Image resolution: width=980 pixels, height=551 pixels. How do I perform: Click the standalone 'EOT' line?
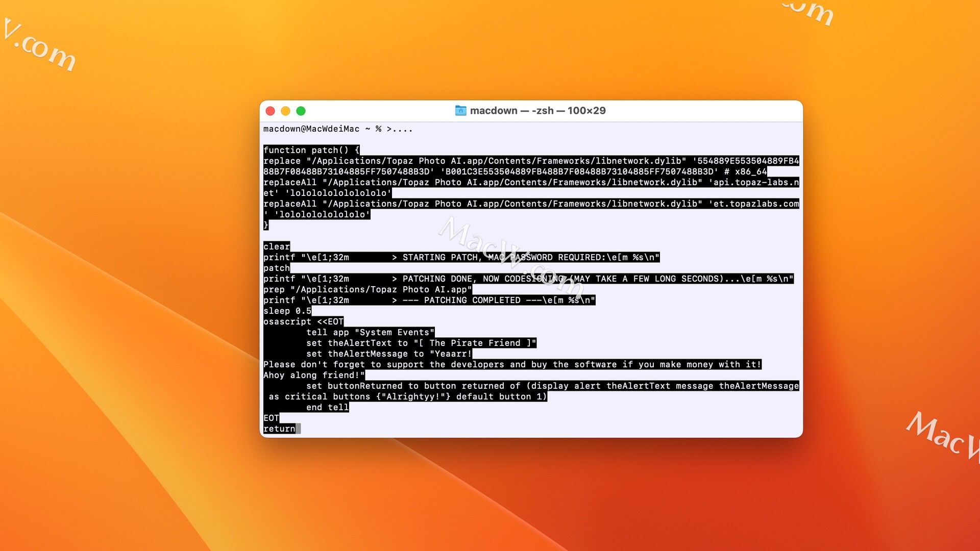click(271, 418)
